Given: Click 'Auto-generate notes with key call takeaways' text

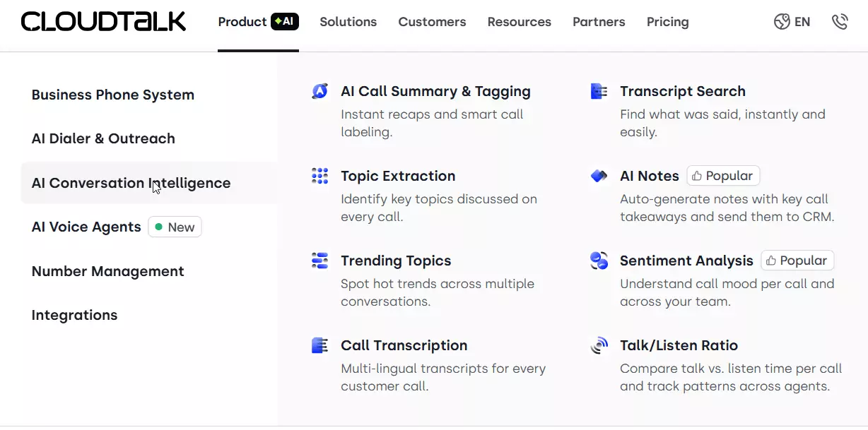Looking at the screenshot, I should pyautogui.click(x=727, y=208).
